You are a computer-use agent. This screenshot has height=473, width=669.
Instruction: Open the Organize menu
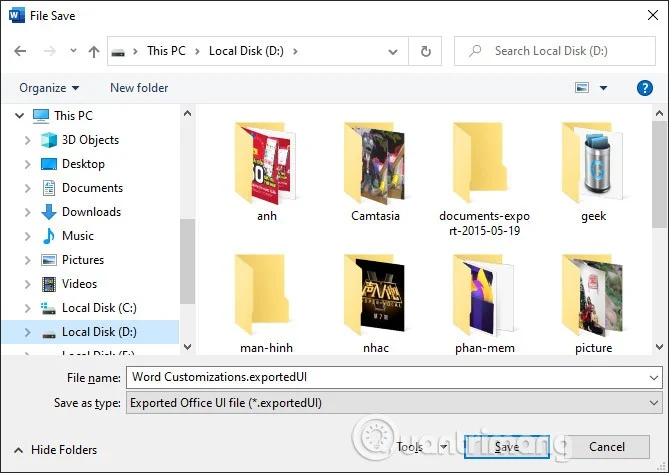tap(49, 88)
